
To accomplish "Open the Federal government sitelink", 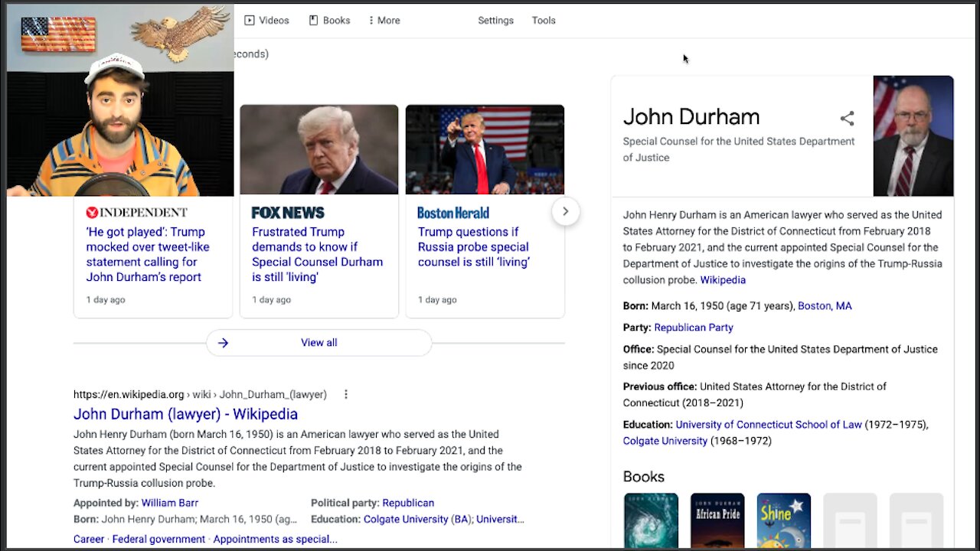I will (158, 540).
